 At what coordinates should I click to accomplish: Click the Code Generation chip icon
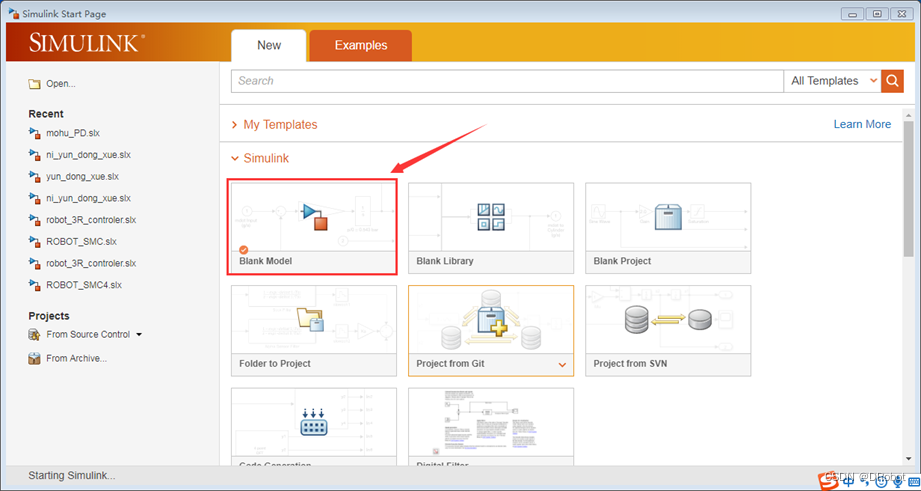(x=313, y=422)
